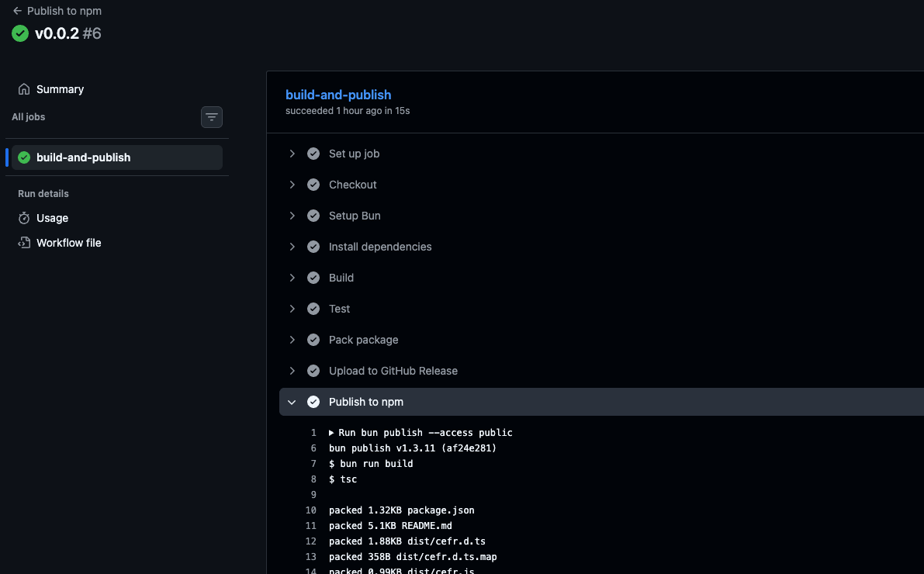This screenshot has width=924, height=574.
Task: Toggle open the Pack package step
Action: tap(292, 340)
